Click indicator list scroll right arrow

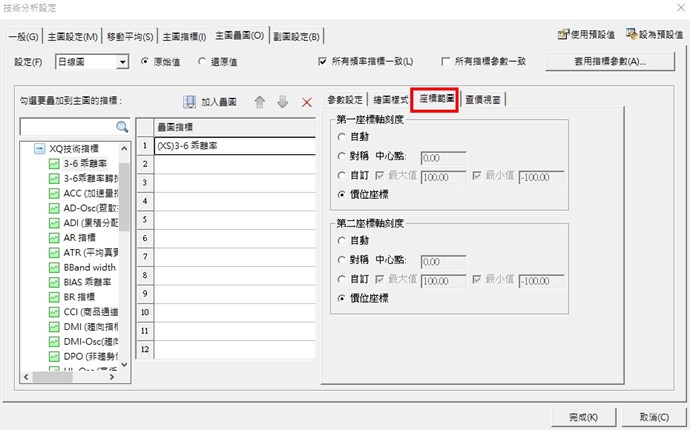point(112,377)
